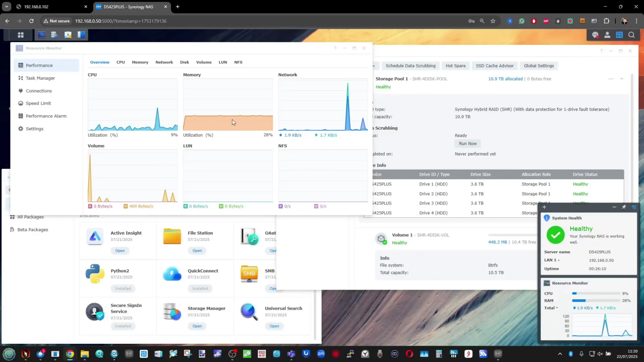Click the SMB Service package icon

click(x=249, y=274)
